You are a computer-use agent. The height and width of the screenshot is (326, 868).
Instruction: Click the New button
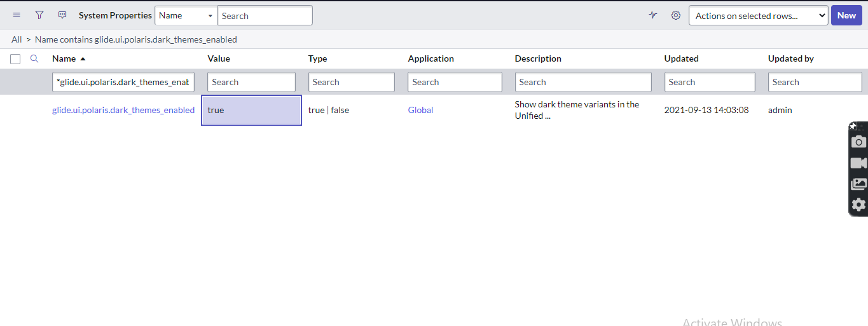coord(846,16)
